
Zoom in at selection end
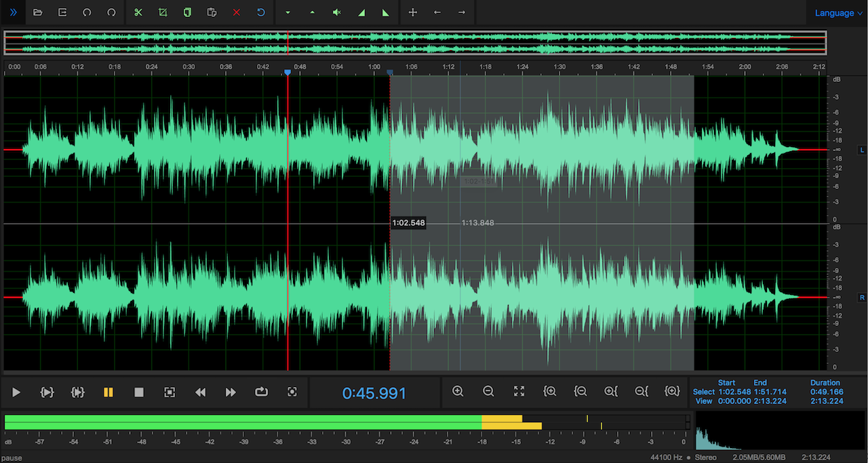point(611,391)
